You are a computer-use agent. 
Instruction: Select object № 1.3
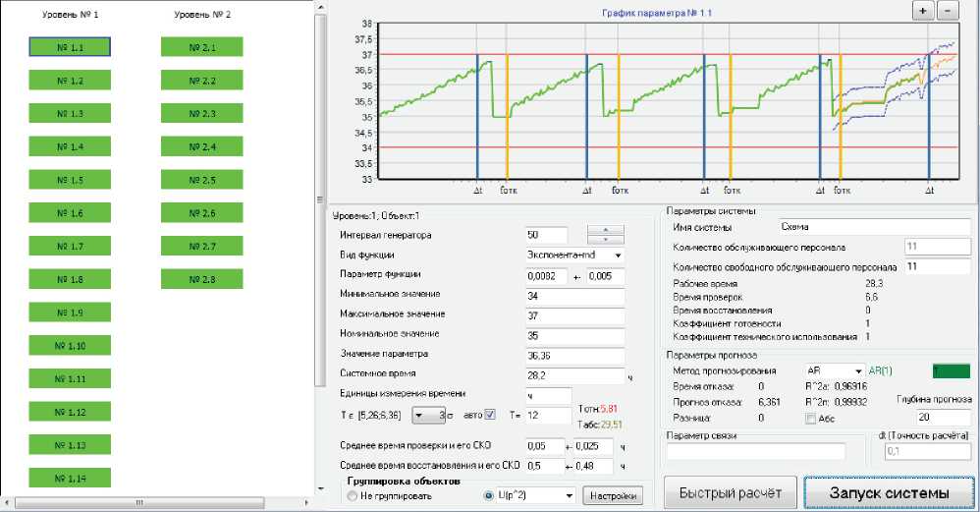[70, 113]
